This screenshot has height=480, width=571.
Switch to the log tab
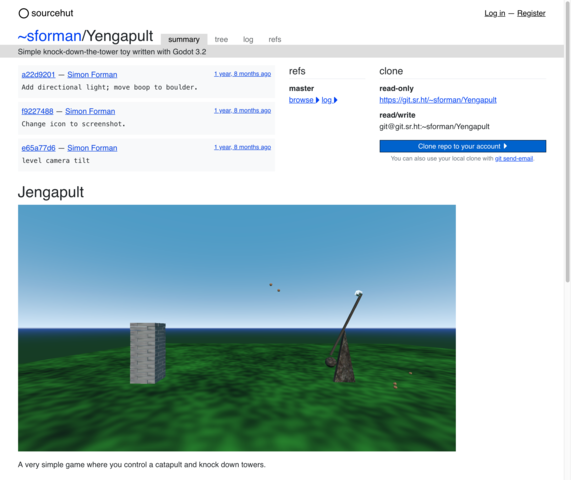pos(248,39)
